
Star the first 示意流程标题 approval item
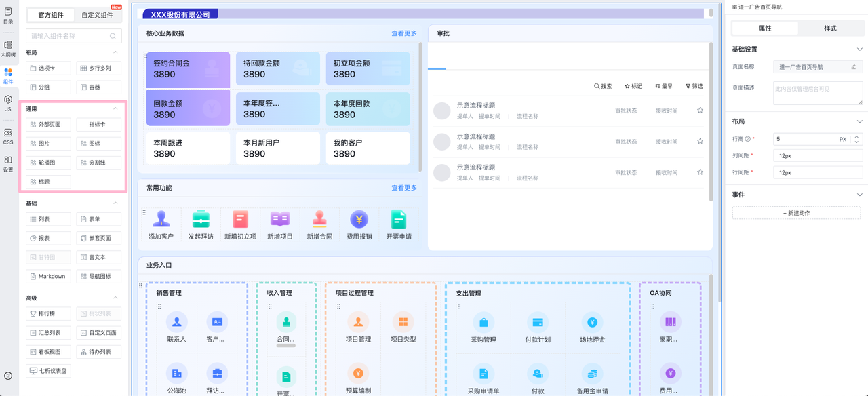700,111
